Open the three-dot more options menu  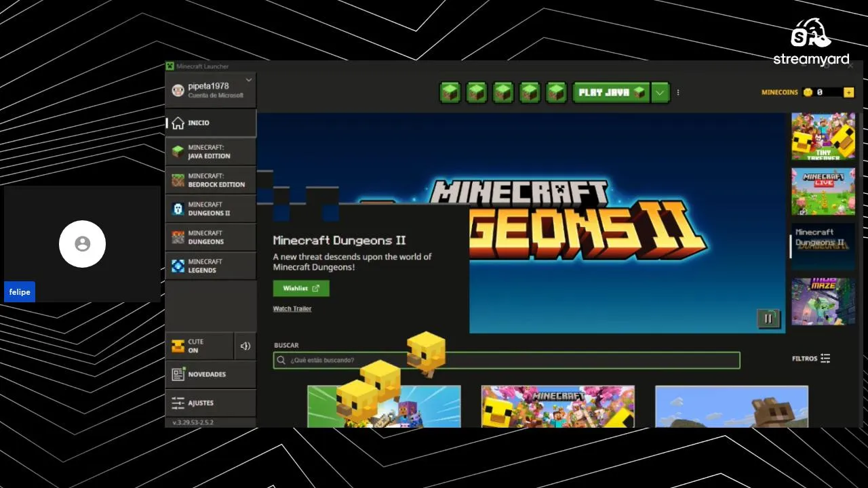pos(678,93)
